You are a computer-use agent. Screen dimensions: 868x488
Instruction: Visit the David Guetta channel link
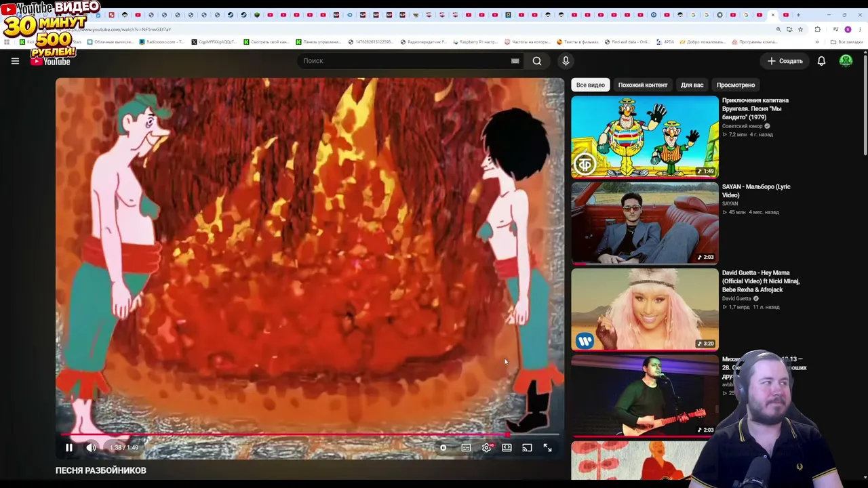click(737, 298)
